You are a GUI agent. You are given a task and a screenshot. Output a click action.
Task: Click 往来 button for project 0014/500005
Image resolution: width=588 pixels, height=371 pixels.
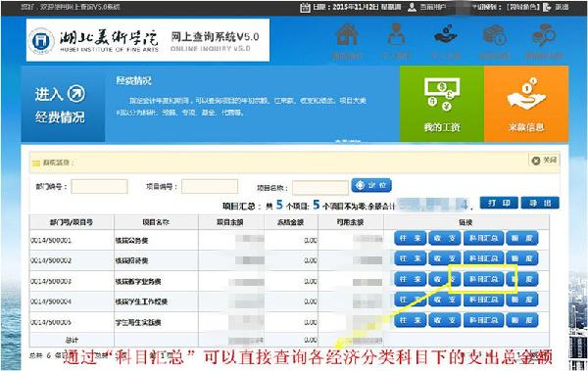411,320
